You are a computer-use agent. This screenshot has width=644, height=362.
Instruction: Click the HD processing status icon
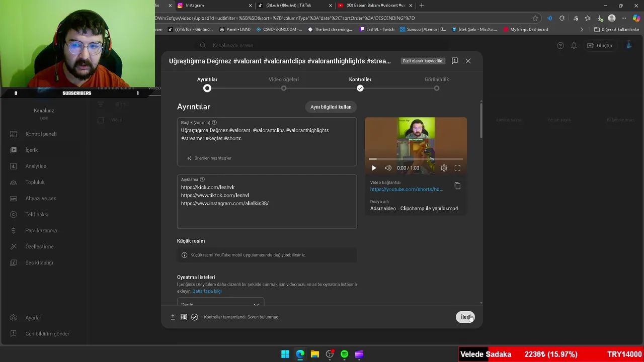(x=184, y=317)
